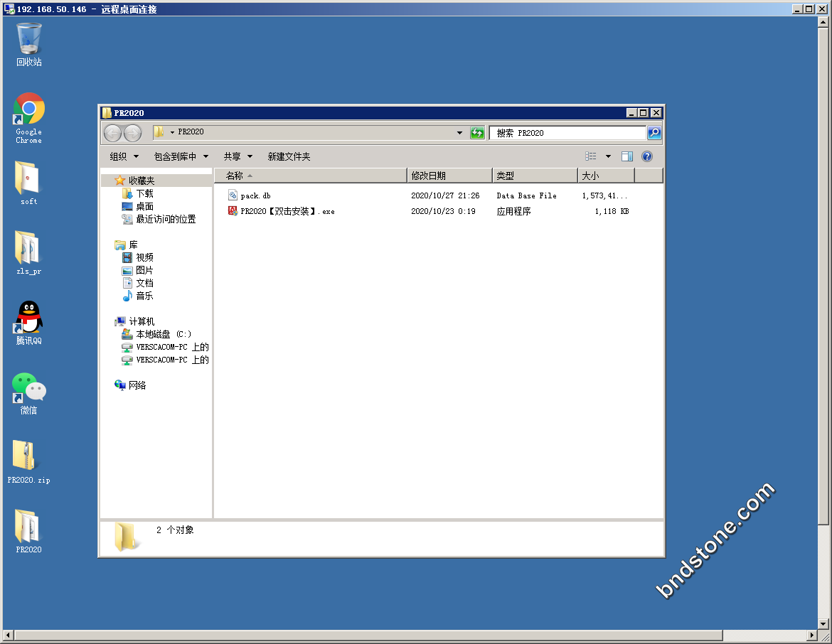Select the PR2020【双击安装】.exe file
The width and height of the screenshot is (832, 644).
287,211
